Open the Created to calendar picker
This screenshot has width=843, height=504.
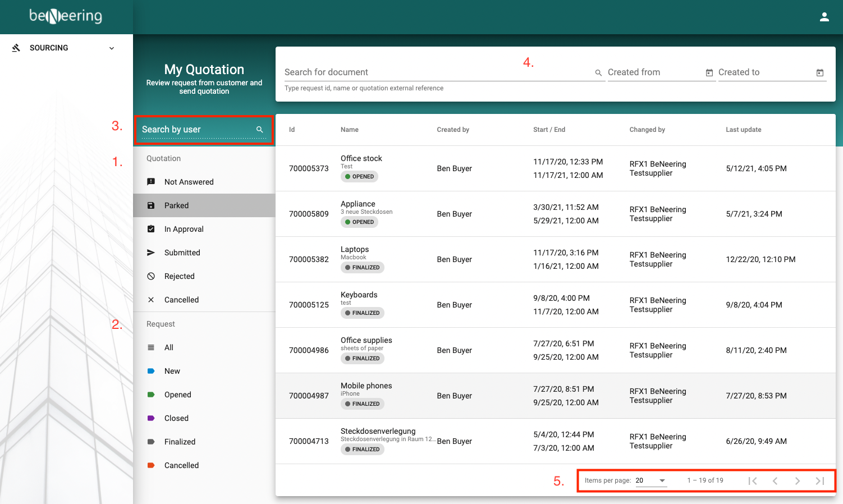click(x=819, y=73)
